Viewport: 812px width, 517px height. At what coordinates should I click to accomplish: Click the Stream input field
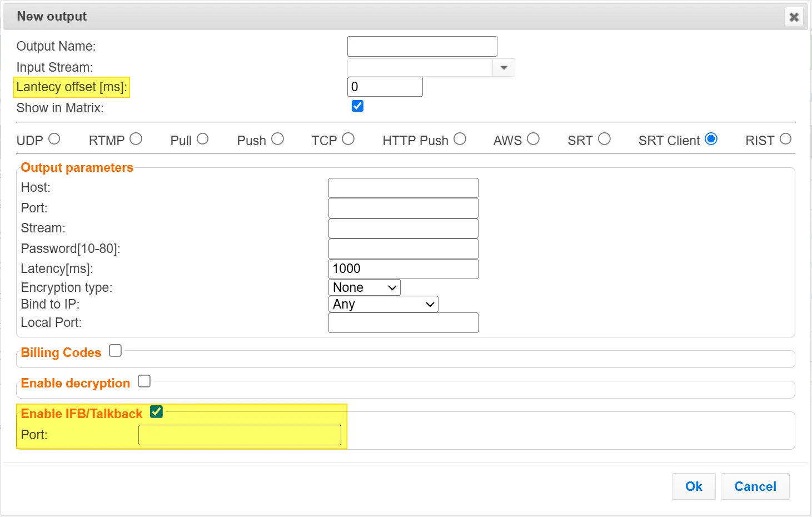point(403,228)
